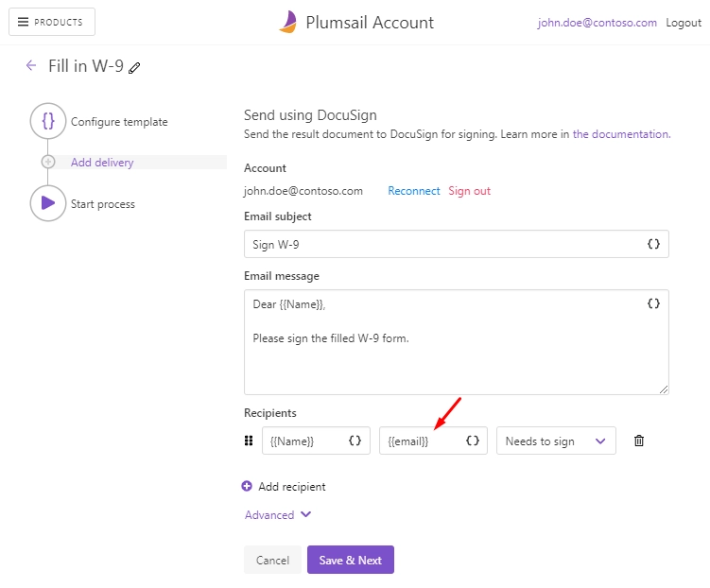
Task: Insert token in Email message via braces icon
Action: pyautogui.click(x=653, y=303)
